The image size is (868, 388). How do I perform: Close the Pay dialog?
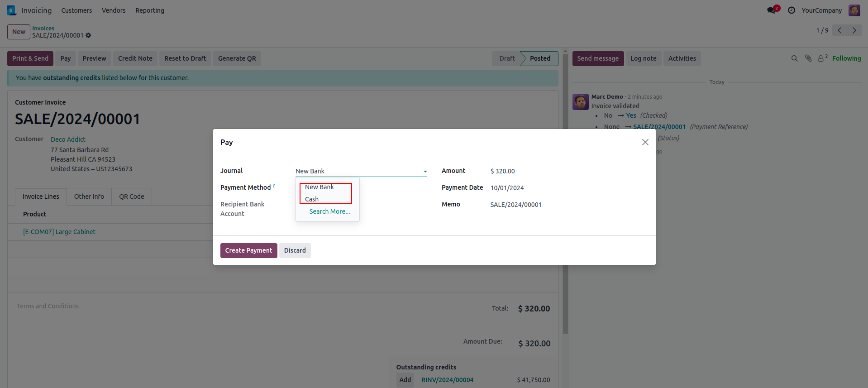(645, 142)
